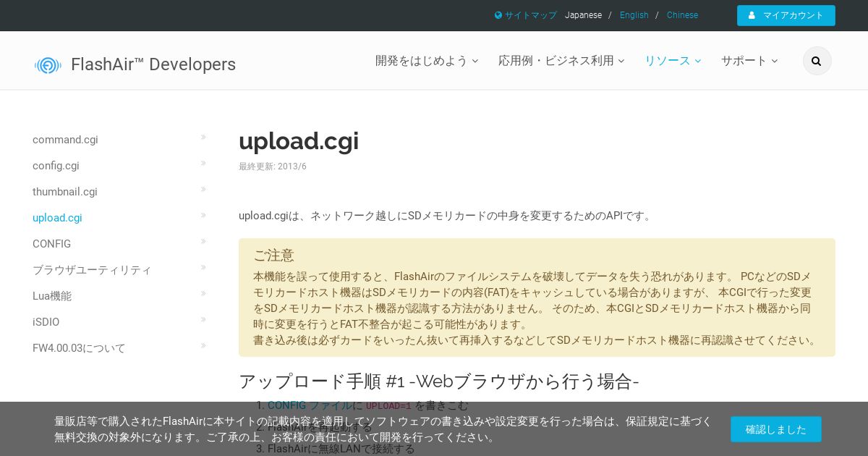Click the upload.cgi page heading
Image resolution: width=868 pixels, height=456 pixels.
click(x=299, y=141)
